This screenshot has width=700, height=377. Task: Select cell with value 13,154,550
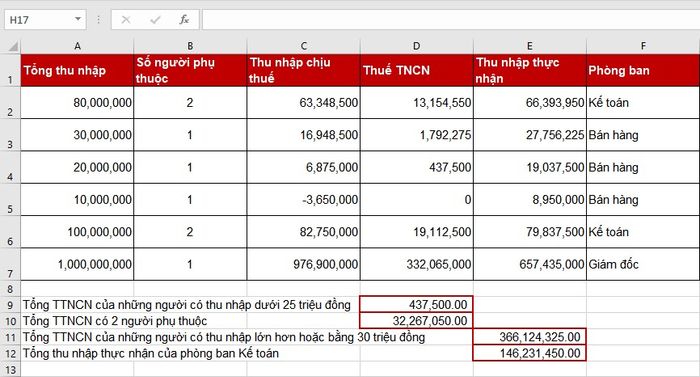pos(417,103)
